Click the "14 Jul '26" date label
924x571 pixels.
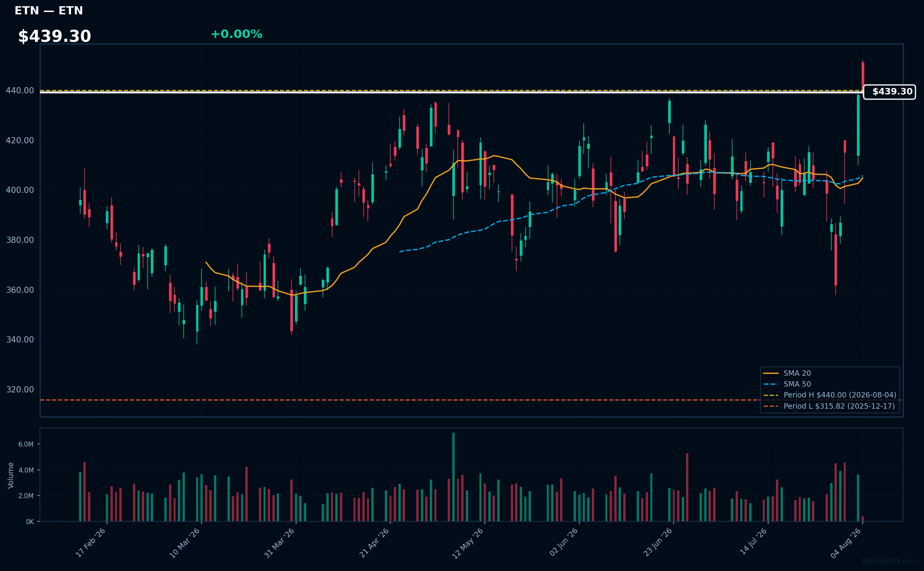753,542
